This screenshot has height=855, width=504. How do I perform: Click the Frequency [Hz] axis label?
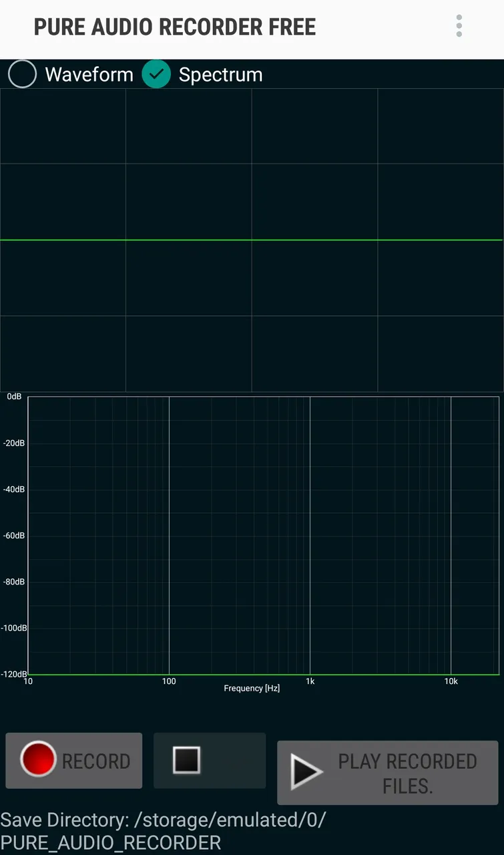(x=252, y=688)
